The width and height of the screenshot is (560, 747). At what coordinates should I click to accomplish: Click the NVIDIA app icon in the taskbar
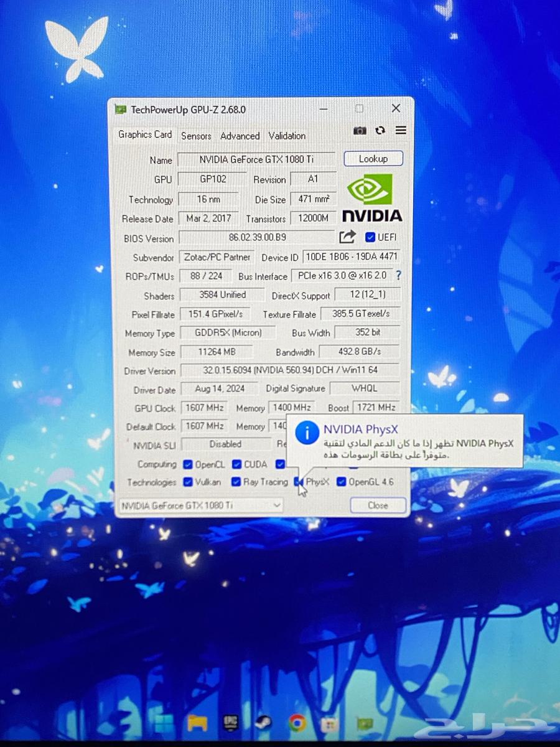click(365, 723)
